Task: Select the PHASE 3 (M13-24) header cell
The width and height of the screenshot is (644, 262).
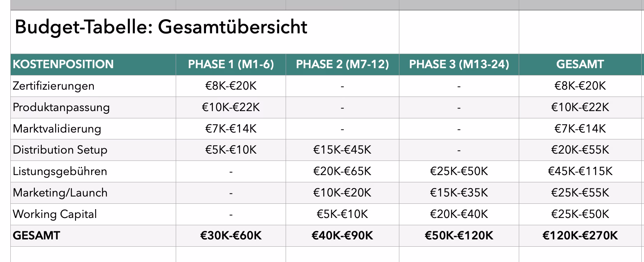Action: click(x=459, y=64)
